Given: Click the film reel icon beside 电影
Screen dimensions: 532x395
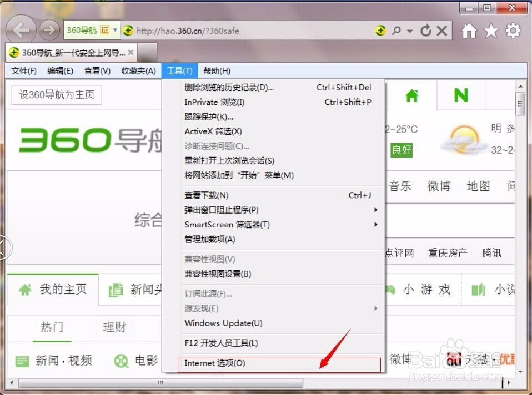Looking at the screenshot, I should click(x=121, y=361).
